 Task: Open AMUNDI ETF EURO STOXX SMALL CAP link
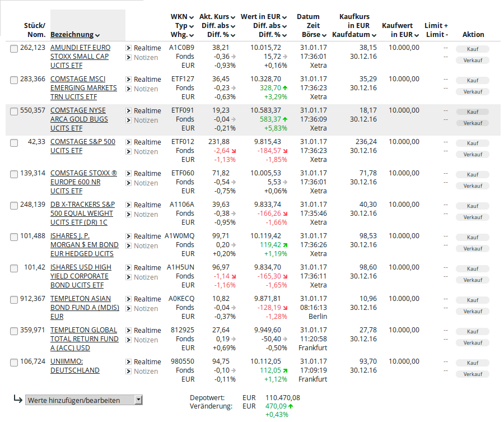click(80, 56)
